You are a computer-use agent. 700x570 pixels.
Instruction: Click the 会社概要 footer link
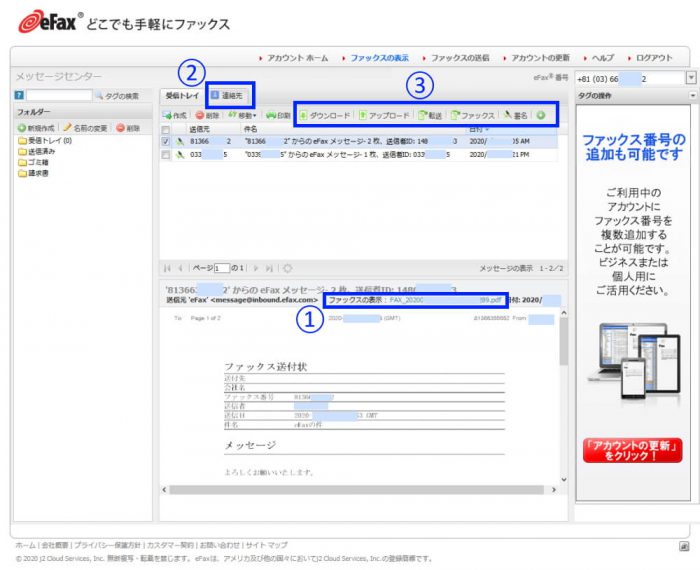[x=55, y=545]
